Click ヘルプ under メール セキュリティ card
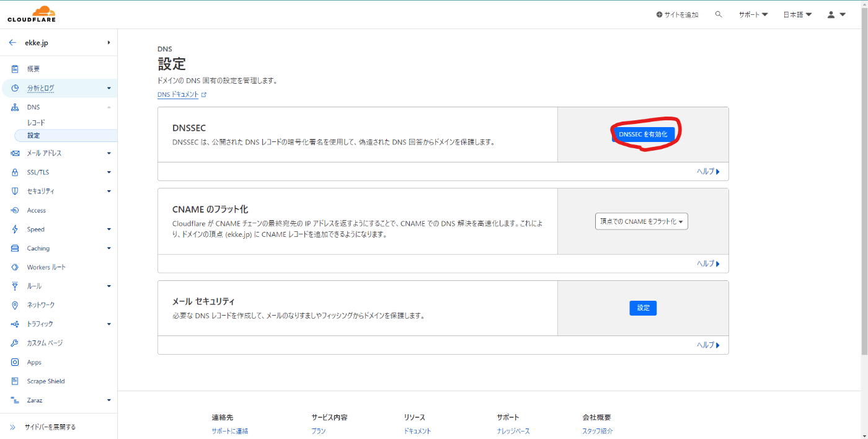 tap(709, 345)
